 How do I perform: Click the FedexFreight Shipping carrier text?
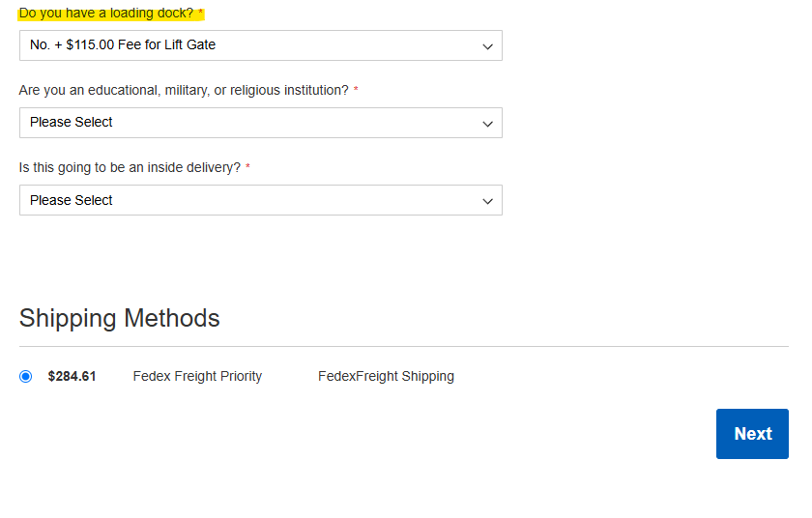point(386,376)
